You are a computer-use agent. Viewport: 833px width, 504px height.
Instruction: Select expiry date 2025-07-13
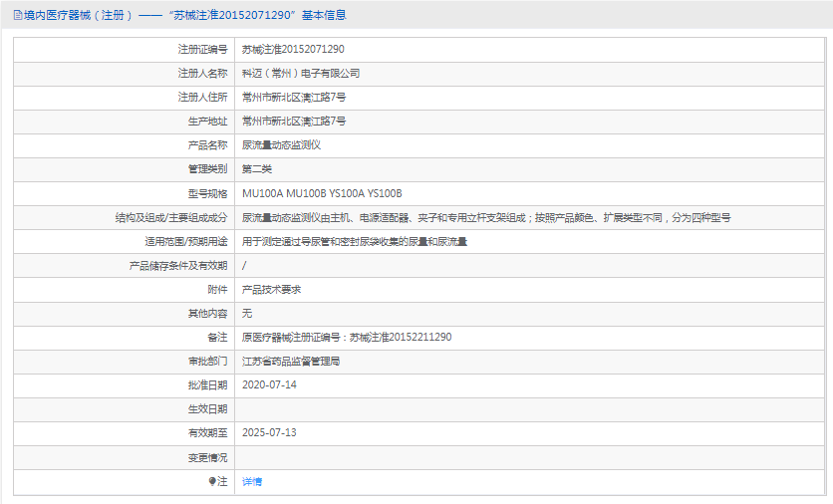269,433
